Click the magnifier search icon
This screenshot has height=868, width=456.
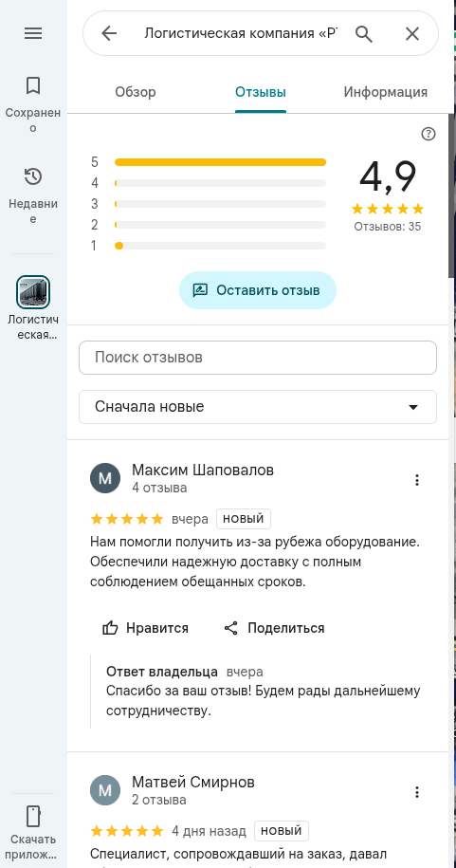coord(364,34)
